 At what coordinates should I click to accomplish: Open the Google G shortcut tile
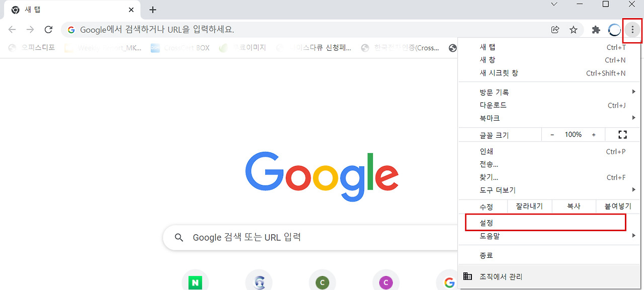point(449,283)
